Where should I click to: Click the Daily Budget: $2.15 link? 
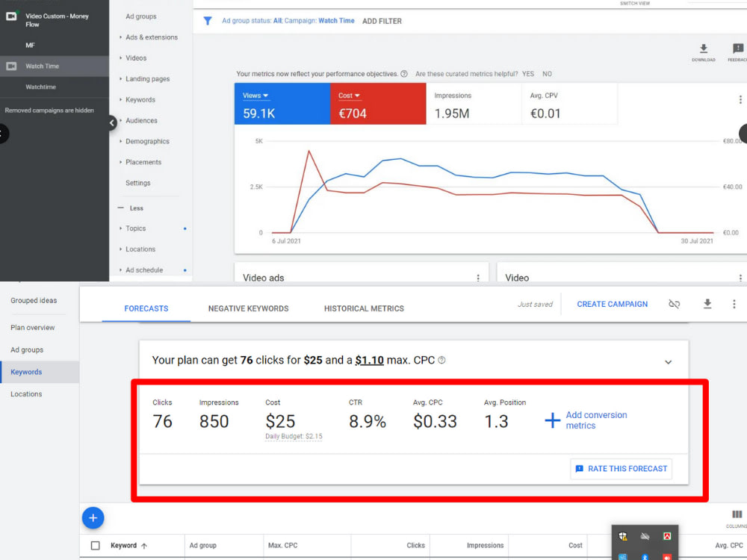click(294, 436)
